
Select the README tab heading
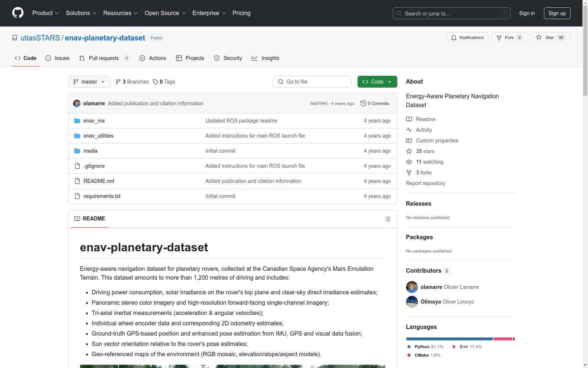pyautogui.click(x=90, y=219)
